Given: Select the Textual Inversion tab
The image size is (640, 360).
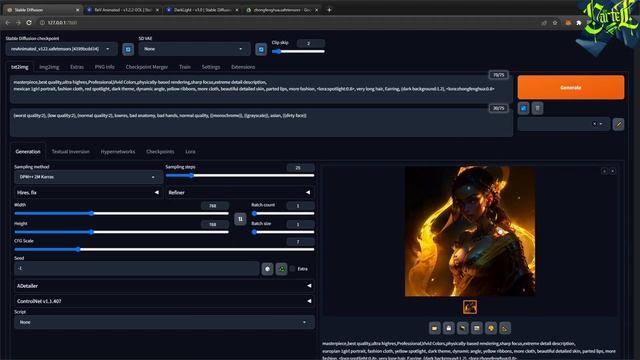Looking at the screenshot, I should coord(71,151).
